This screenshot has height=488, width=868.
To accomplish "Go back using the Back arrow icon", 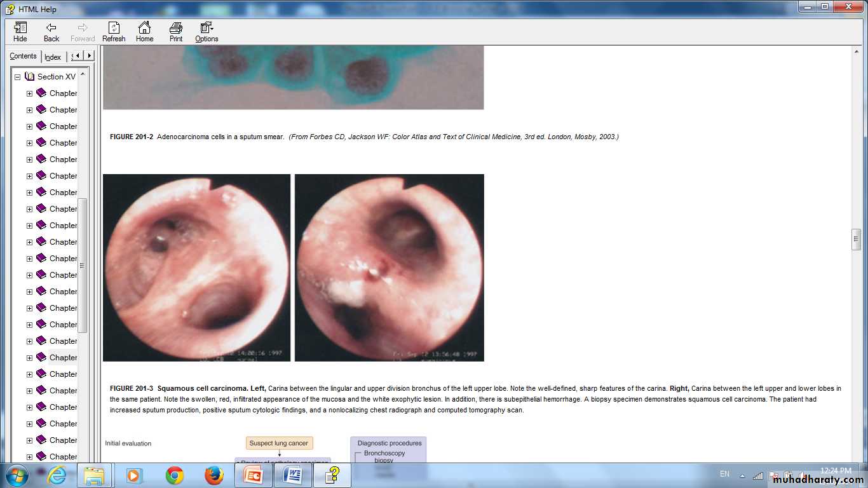I will (x=51, y=32).
